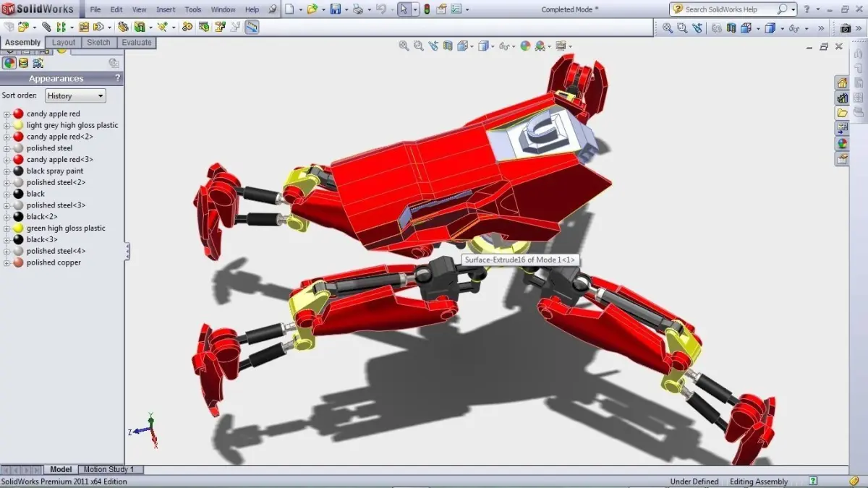Open the Appearances color task pane icon
Image resolution: width=868 pixels, height=488 pixels.
(842, 143)
